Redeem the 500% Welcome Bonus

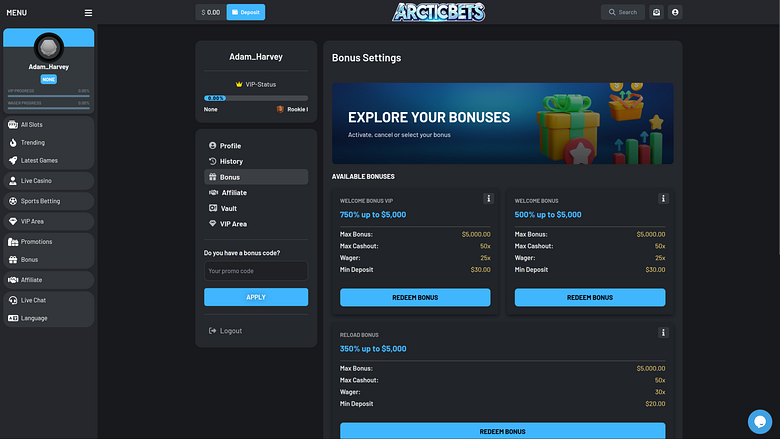pyautogui.click(x=590, y=298)
